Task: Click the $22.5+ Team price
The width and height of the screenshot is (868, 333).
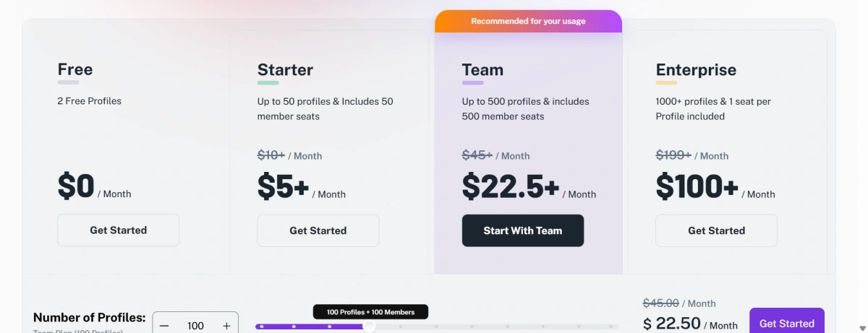Action: [x=511, y=186]
